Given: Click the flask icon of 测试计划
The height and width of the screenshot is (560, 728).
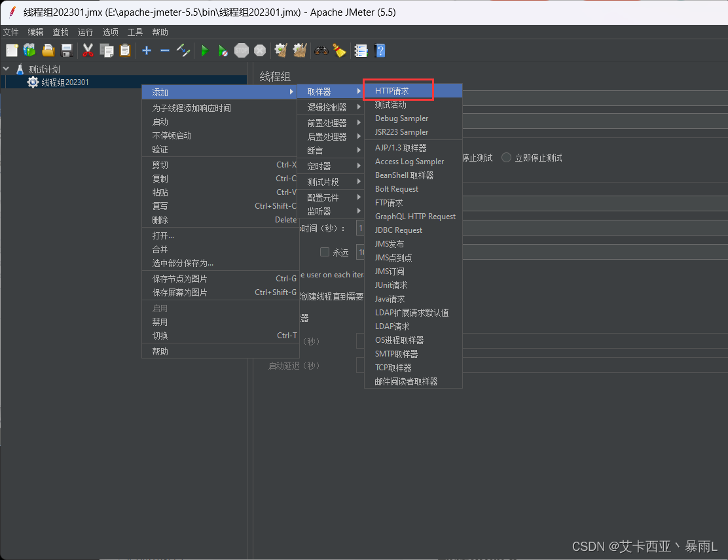Looking at the screenshot, I should click(x=20, y=69).
